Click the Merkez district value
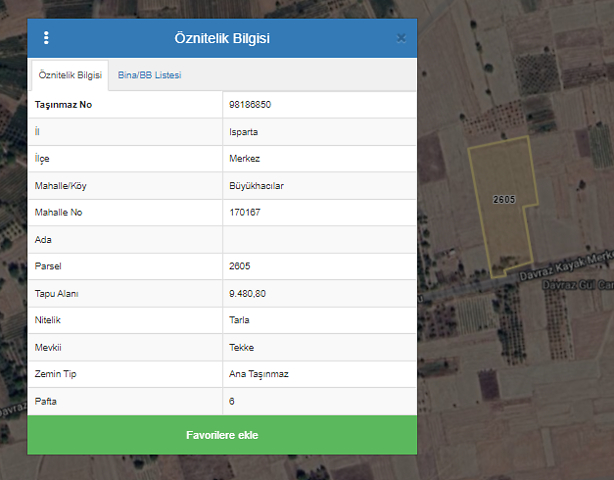 pyautogui.click(x=243, y=158)
